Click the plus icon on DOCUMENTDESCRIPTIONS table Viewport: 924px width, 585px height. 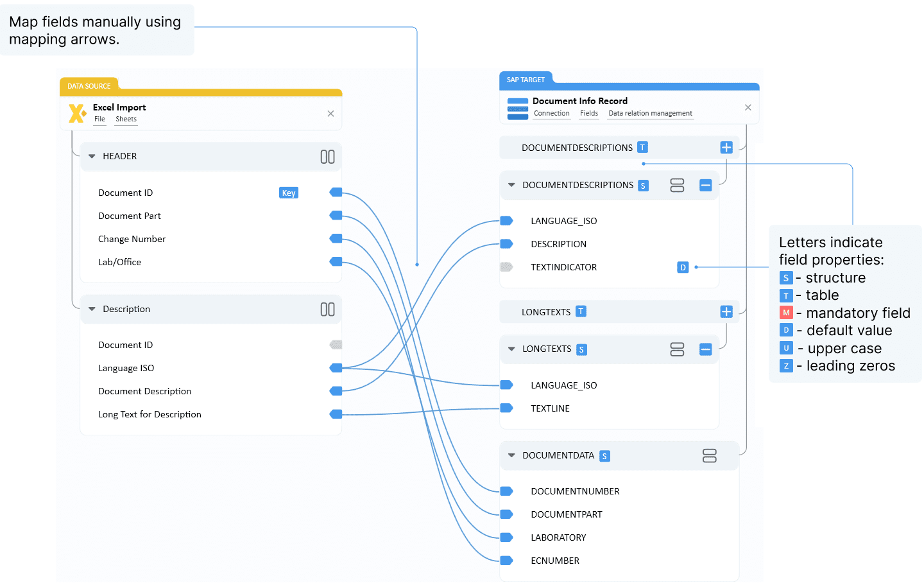[x=726, y=148]
